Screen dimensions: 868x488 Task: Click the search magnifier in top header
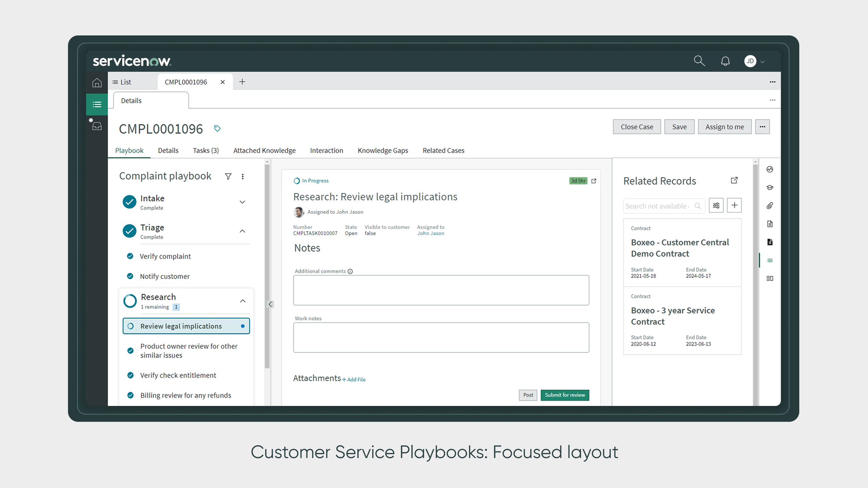(x=699, y=61)
